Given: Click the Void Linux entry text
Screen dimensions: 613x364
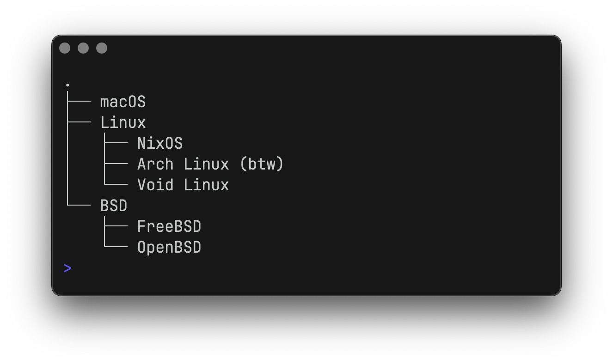Looking at the screenshot, I should tap(183, 185).
